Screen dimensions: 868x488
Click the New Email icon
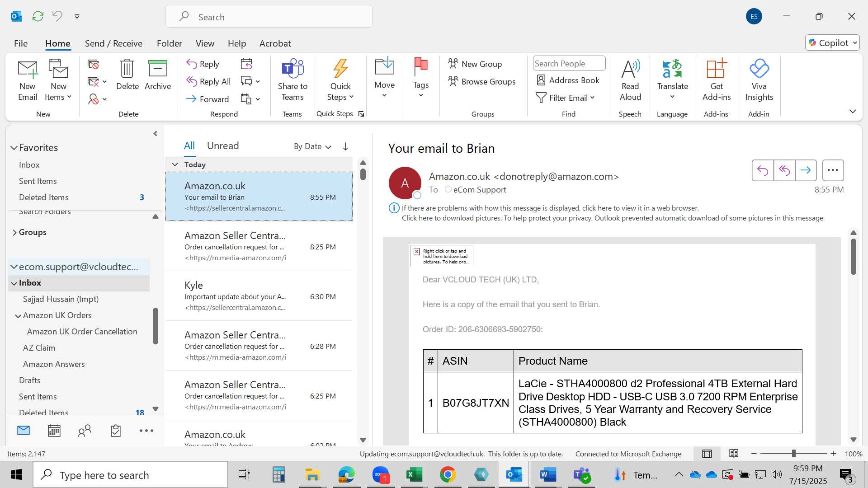point(27,80)
